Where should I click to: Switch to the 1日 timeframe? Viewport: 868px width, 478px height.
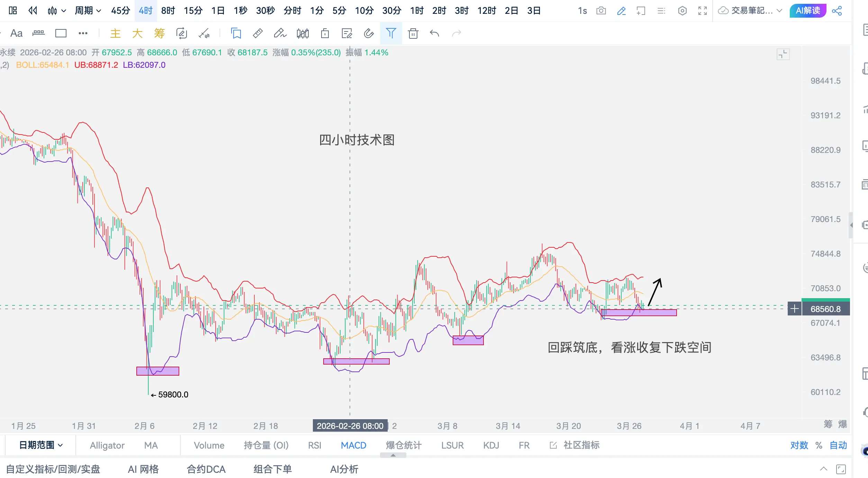218,11
